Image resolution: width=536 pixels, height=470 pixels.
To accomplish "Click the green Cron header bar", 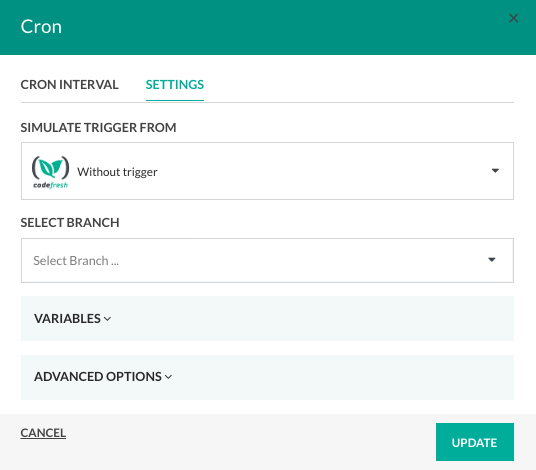I will tap(268, 27).
